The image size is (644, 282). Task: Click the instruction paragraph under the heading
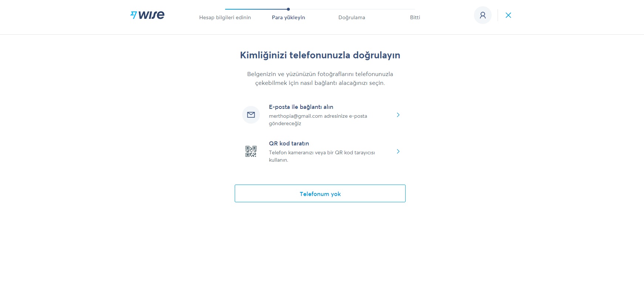320,79
